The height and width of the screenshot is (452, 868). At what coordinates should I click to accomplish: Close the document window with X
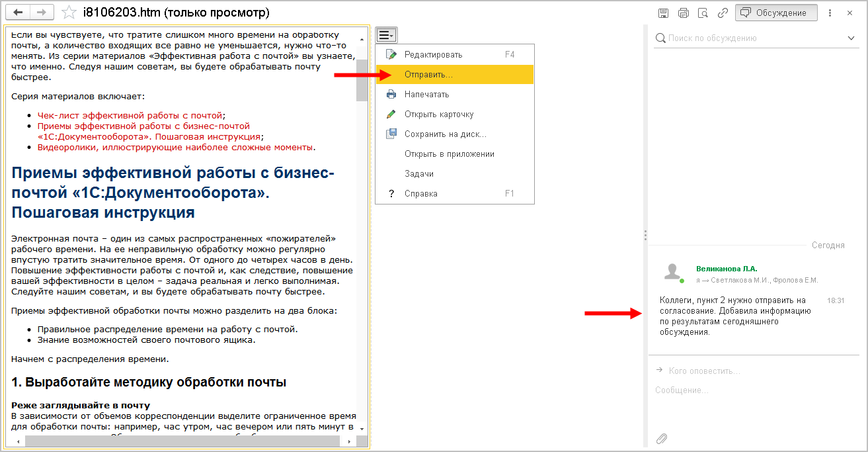tap(850, 13)
